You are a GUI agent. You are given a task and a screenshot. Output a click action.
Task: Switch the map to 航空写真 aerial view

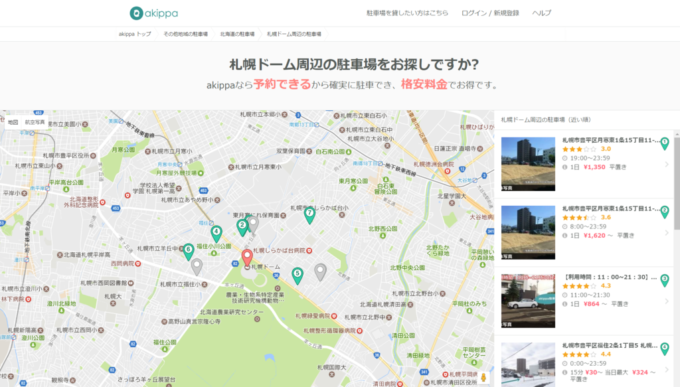(35, 122)
